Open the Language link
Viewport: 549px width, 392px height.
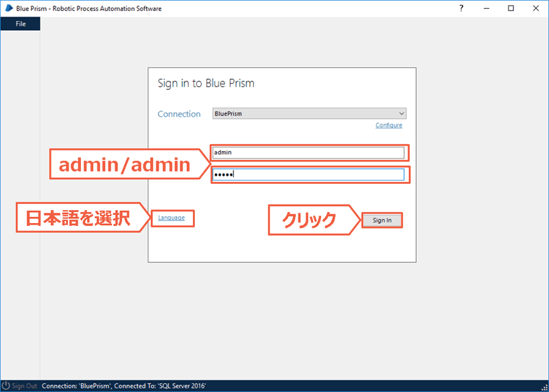(x=171, y=218)
